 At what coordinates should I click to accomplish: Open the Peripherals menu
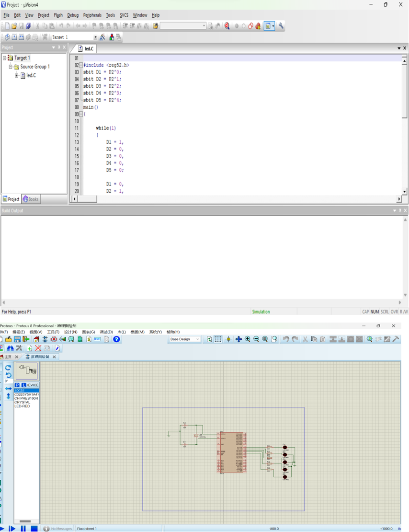(x=92, y=15)
